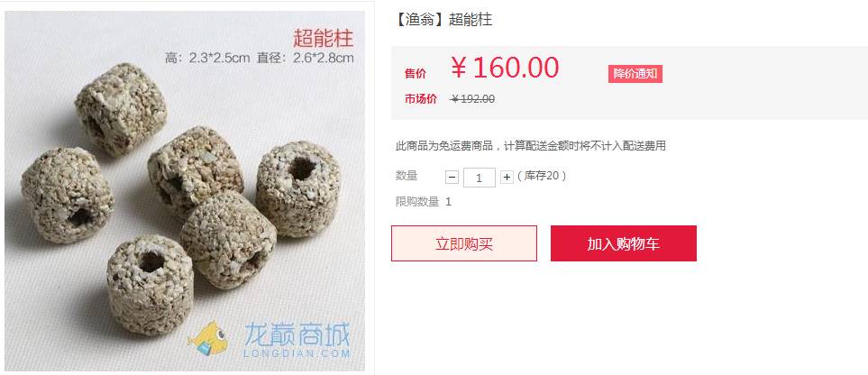Add item with 加入购物车 button
Image resolution: width=868 pixels, height=375 pixels.
624,243
